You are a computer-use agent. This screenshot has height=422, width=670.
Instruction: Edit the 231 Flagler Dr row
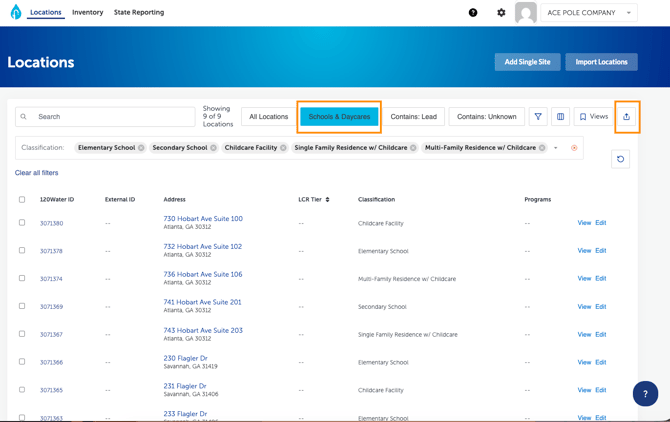tap(601, 390)
